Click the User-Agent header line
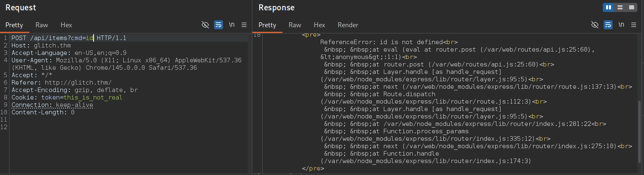Viewport: 644px width, 175px height. (126, 64)
